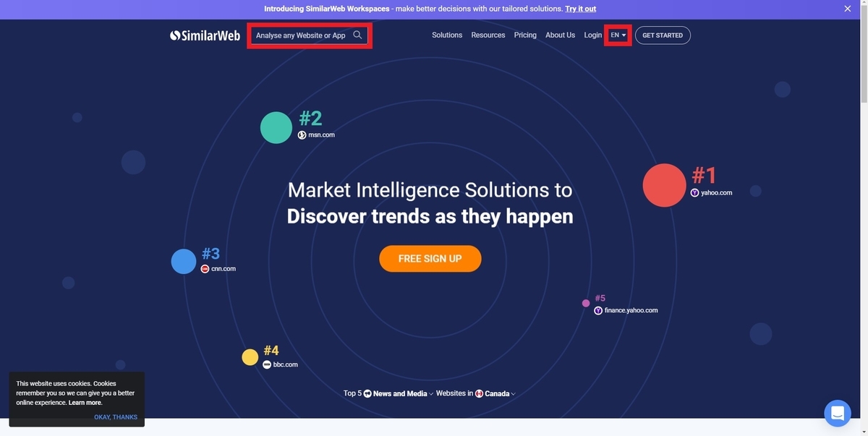
Task: Accept cookies with OKAY, THANKS
Action: (x=116, y=417)
